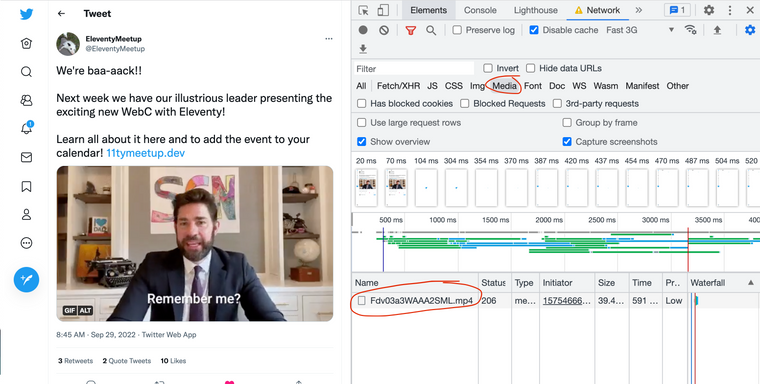
Task: Activate the DevTools inspect element picker
Action: point(364,10)
